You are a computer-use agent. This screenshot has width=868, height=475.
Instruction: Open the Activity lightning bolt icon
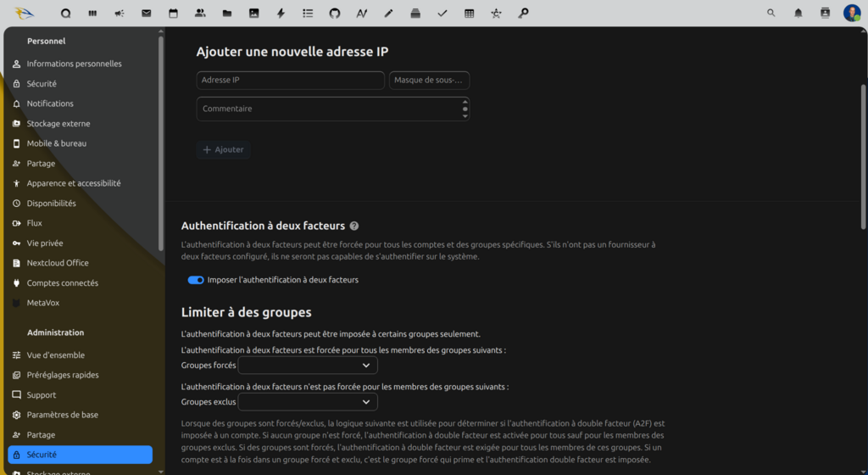click(x=281, y=14)
